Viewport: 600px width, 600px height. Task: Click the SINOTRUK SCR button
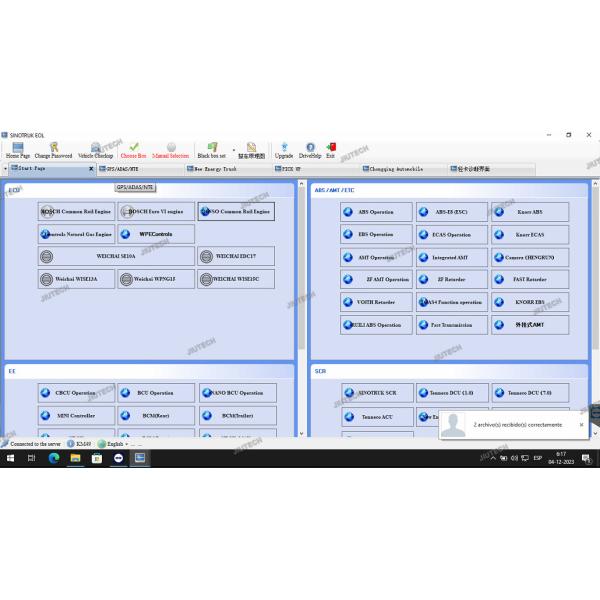click(376, 393)
